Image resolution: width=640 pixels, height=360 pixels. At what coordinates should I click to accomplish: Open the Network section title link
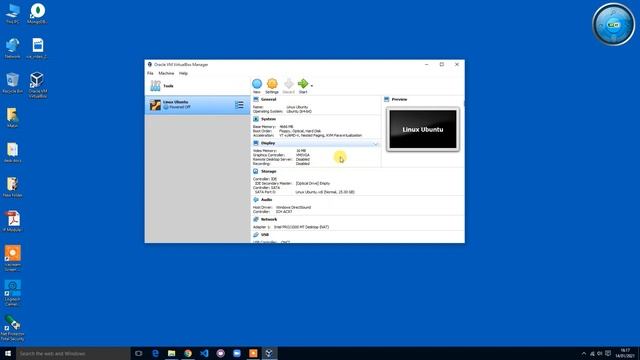[x=269, y=219]
